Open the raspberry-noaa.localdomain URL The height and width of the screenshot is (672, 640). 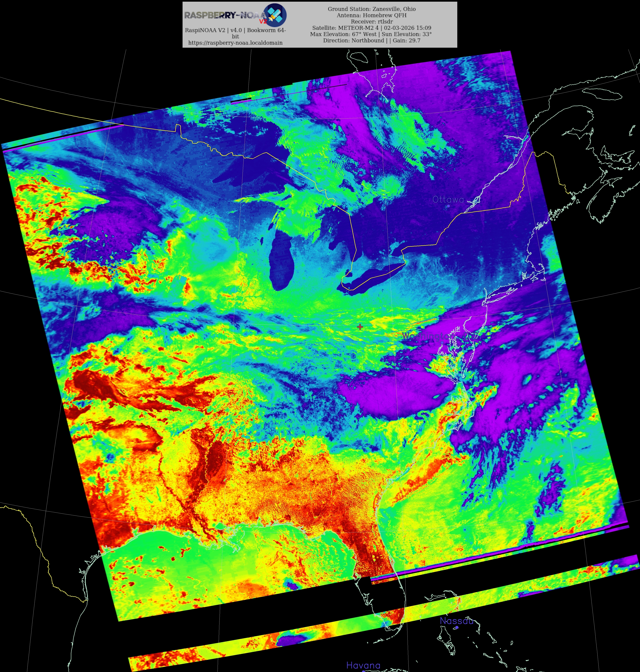(235, 43)
